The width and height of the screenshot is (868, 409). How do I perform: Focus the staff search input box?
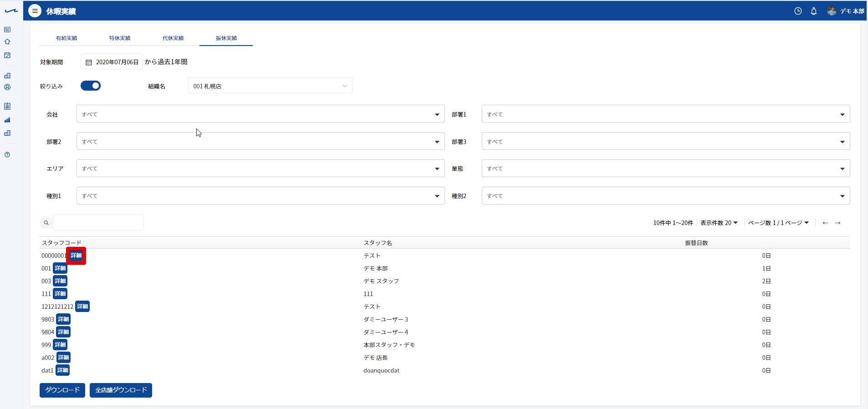tap(98, 223)
